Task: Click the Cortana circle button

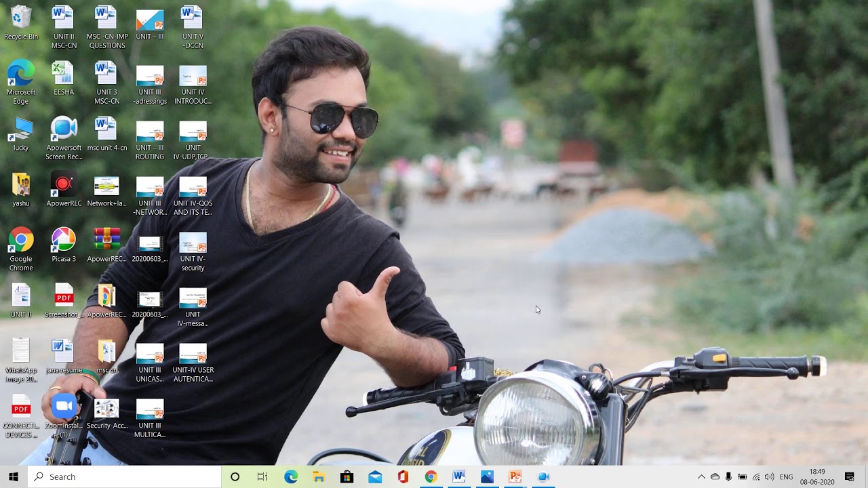Action: [x=235, y=477]
